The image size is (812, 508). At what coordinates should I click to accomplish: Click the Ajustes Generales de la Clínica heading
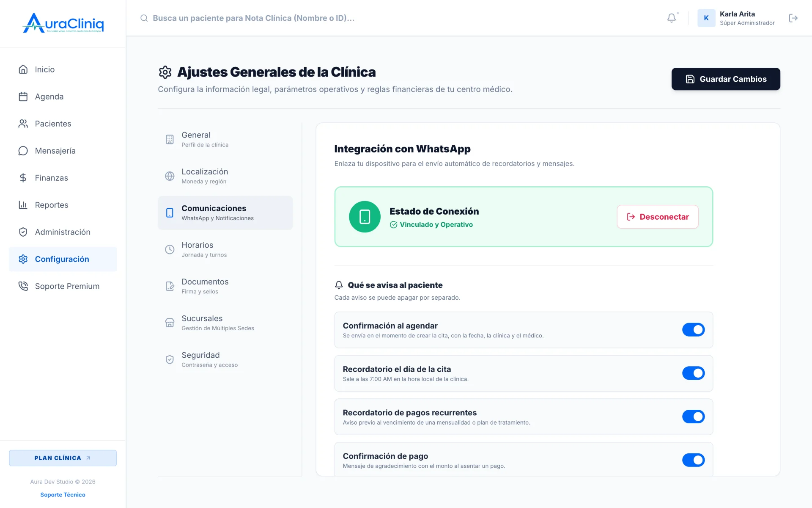(x=276, y=72)
